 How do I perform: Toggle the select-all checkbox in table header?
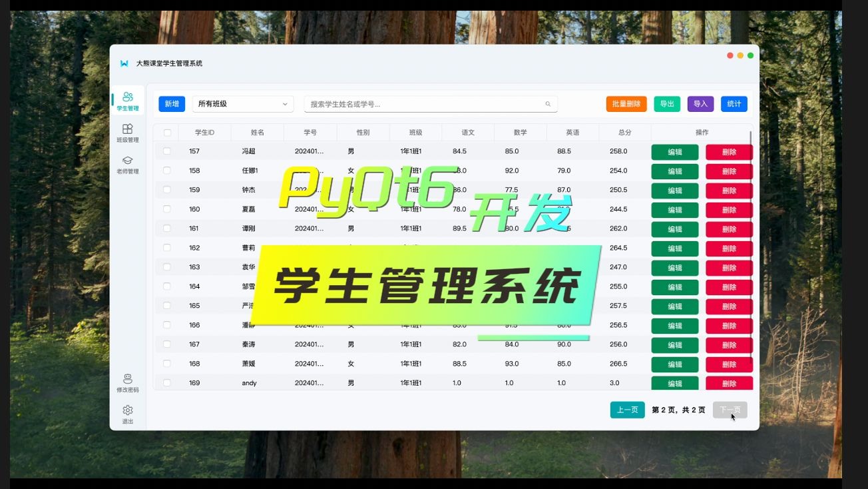167,132
